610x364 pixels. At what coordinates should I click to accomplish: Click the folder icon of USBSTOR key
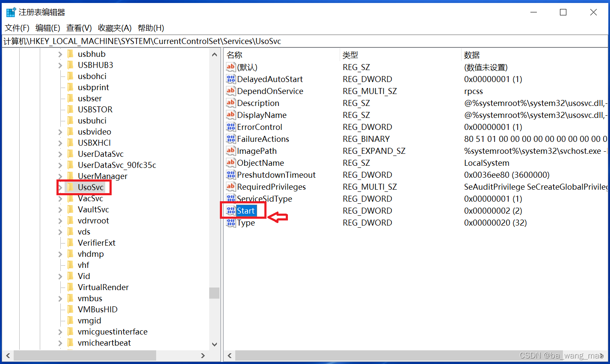71,109
